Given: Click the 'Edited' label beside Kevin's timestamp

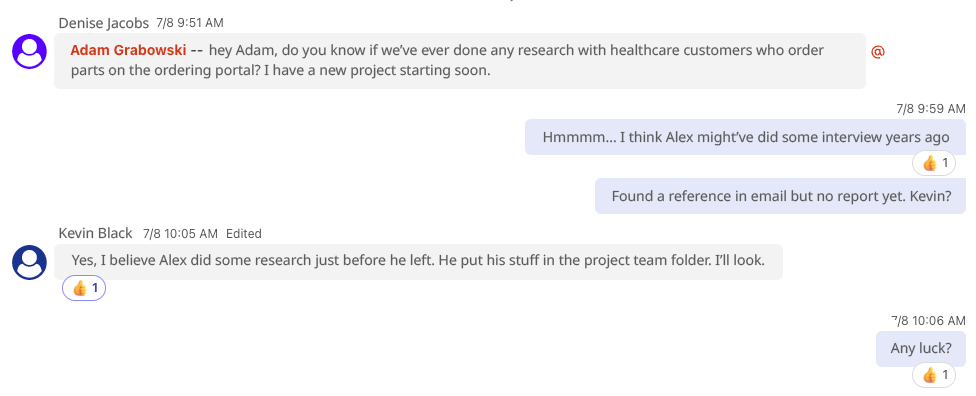Looking at the screenshot, I should [243, 234].
